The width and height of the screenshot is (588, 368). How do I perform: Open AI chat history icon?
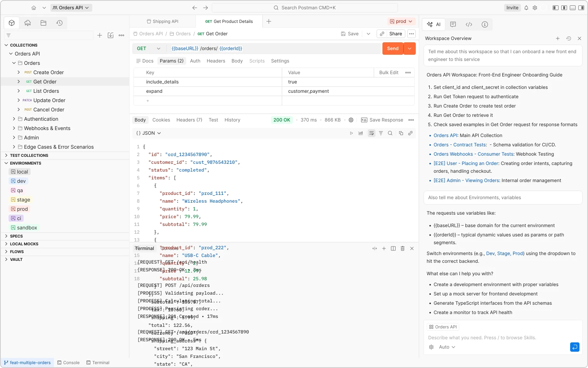(x=569, y=38)
